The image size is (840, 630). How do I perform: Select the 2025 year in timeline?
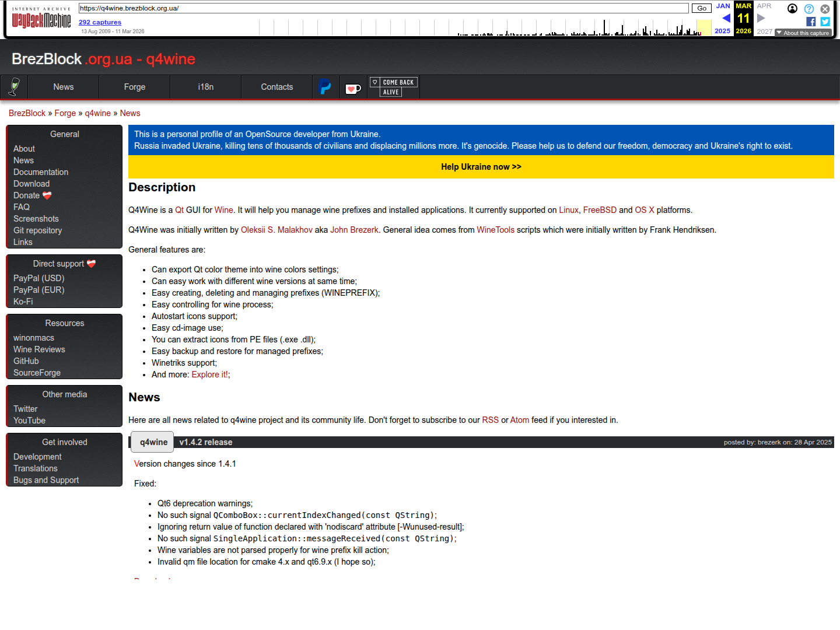pyautogui.click(x=722, y=31)
